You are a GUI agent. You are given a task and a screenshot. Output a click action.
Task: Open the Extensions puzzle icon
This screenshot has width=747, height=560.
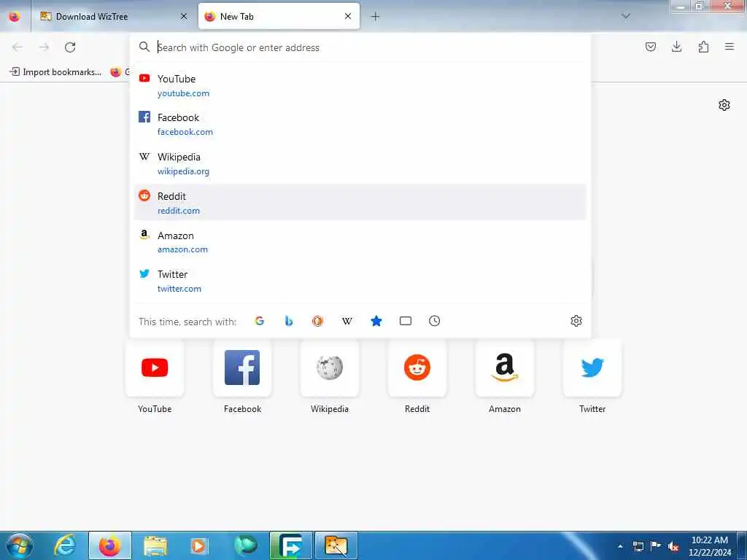pos(703,47)
